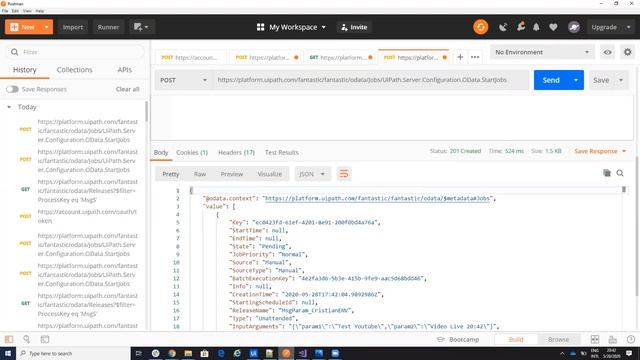Switch to the APIs sidebar tab
Image resolution: width=640 pixels, height=360 pixels.
[x=124, y=70]
